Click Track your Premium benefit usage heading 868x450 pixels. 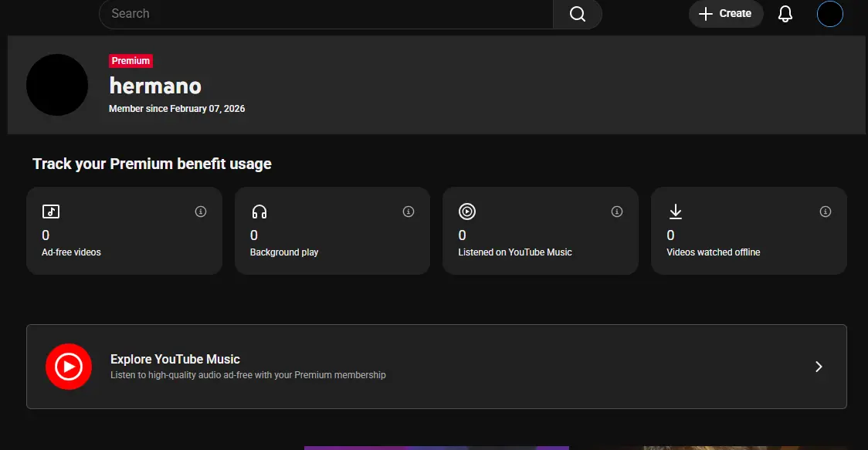click(151, 164)
